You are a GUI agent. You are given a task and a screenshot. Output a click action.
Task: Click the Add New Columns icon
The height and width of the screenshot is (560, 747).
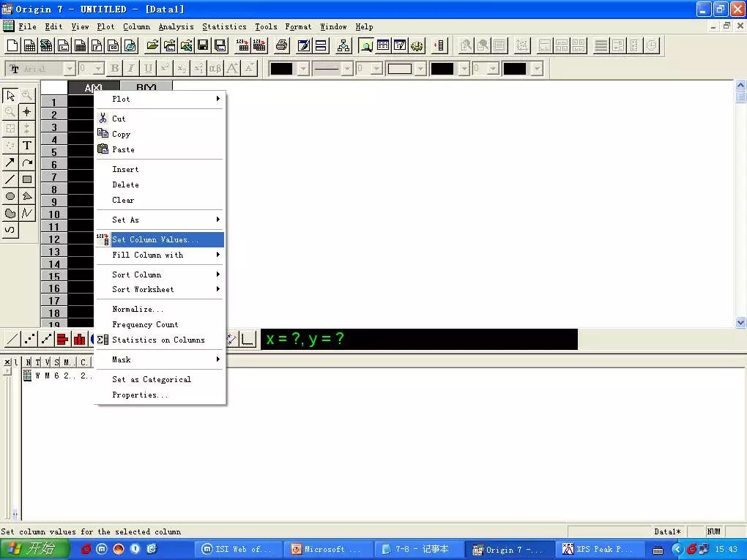[x=439, y=45]
